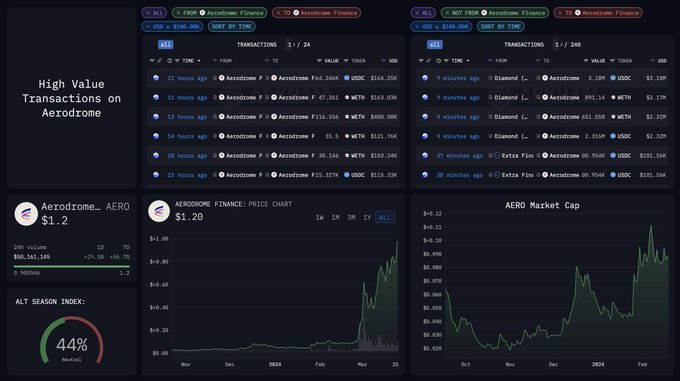Click the Aerodrome logo in price chart header
The image size is (680, 381).
(159, 211)
